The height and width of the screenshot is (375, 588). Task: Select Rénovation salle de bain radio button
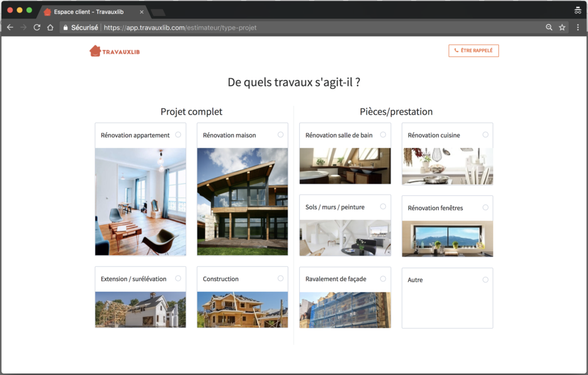point(383,134)
